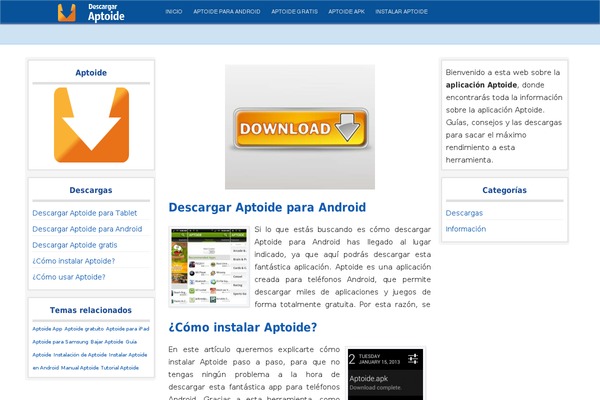Click the 'Aptoide para iPad' tag

pos(127,329)
